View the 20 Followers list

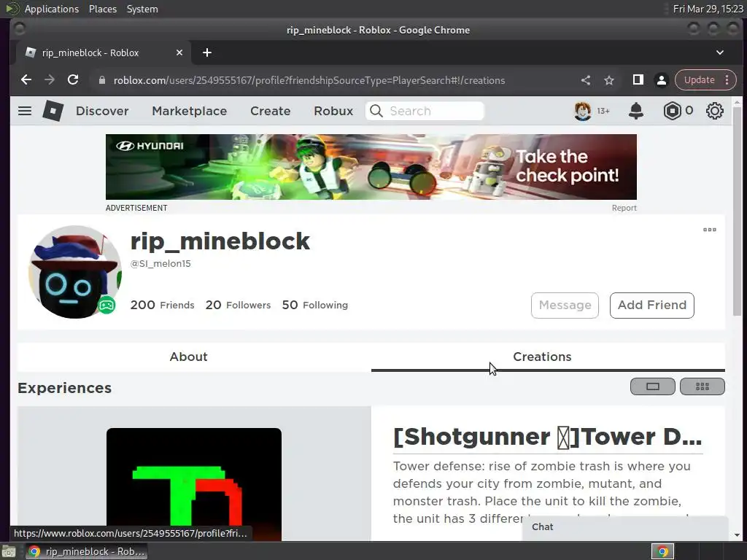[x=239, y=305]
